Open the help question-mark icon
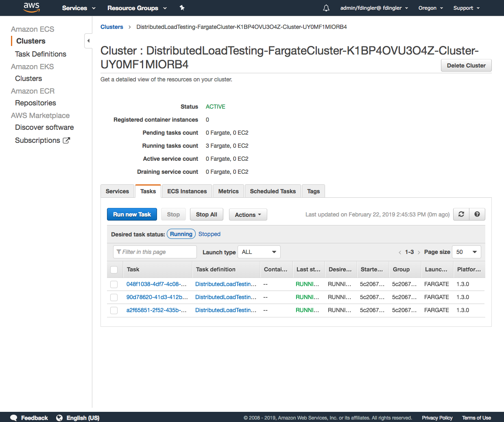The width and height of the screenshot is (504, 422). [477, 214]
